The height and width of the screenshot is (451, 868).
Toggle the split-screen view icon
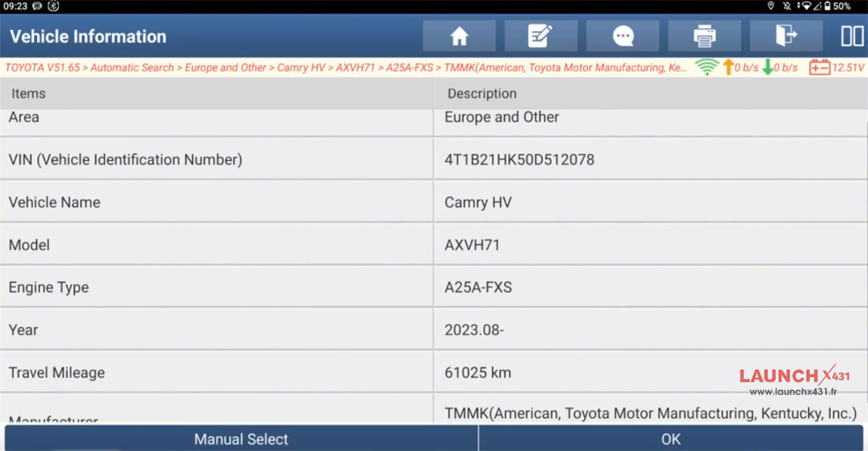click(852, 36)
